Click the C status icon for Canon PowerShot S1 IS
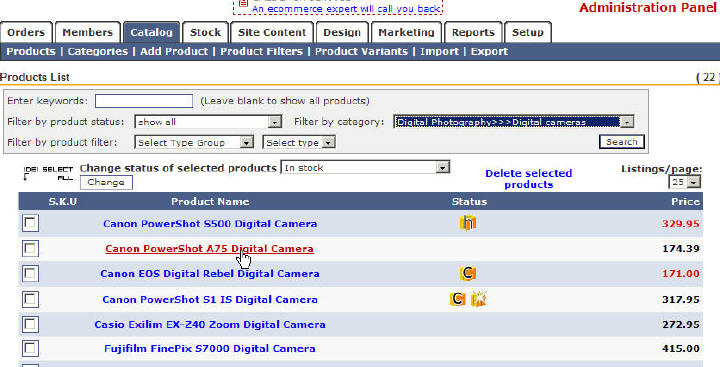This screenshot has width=720, height=367. coord(457,299)
